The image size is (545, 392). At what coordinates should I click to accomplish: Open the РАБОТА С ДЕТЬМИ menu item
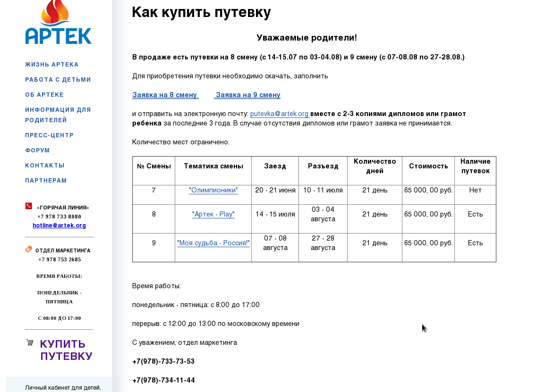[58, 80]
